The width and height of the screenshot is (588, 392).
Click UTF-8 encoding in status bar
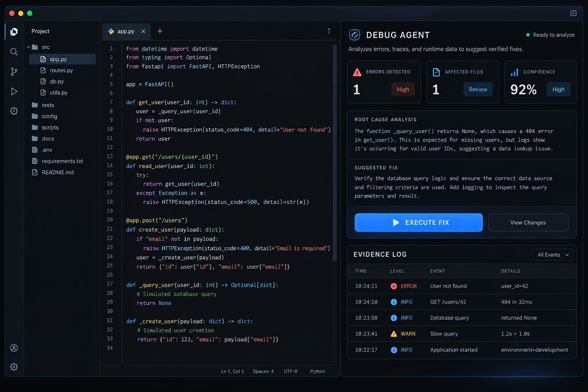coord(291,371)
